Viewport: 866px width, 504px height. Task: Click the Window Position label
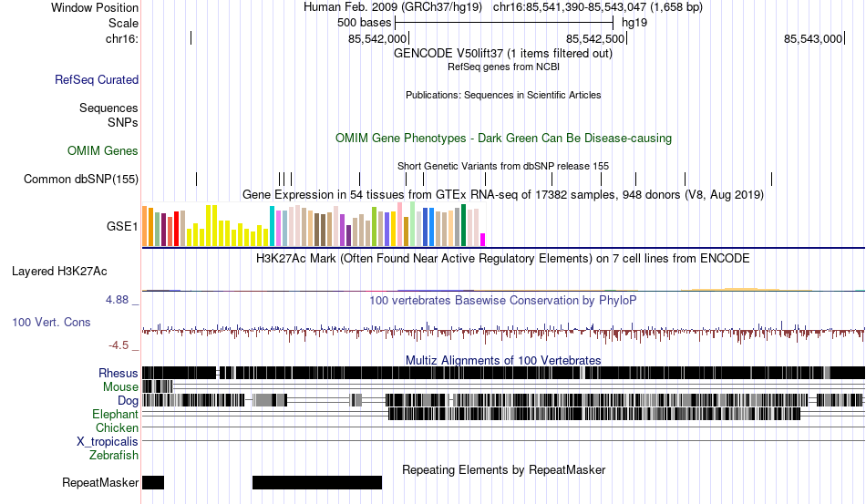[95, 7]
